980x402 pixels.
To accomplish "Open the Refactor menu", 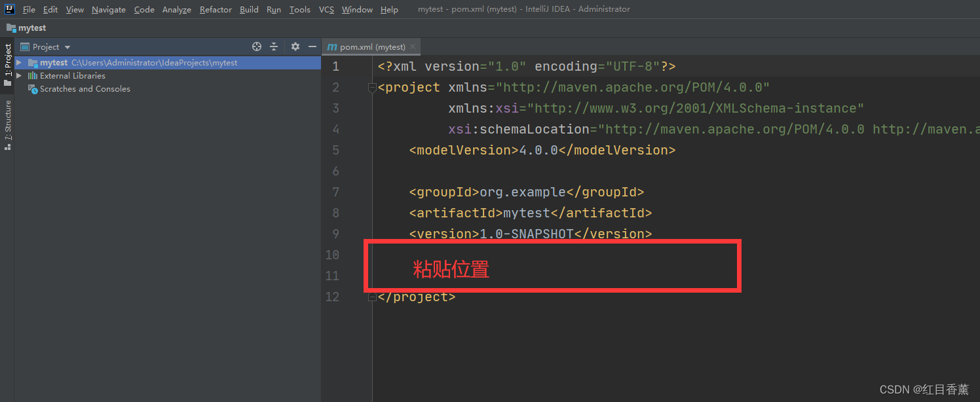I will [216, 9].
